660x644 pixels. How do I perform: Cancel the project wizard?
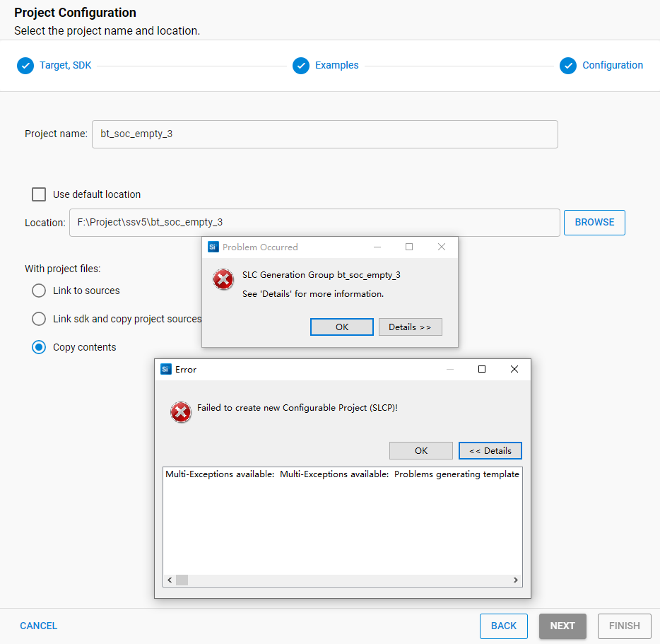point(38,626)
